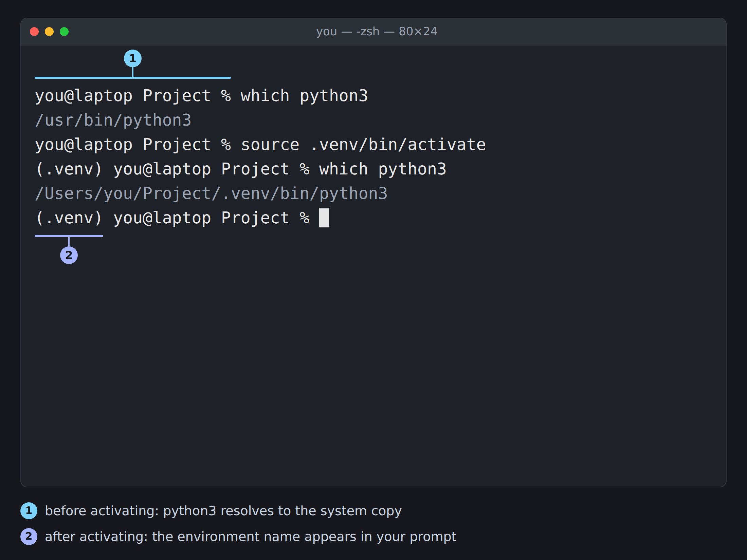Maximize the terminal with the green button

pyautogui.click(x=64, y=32)
